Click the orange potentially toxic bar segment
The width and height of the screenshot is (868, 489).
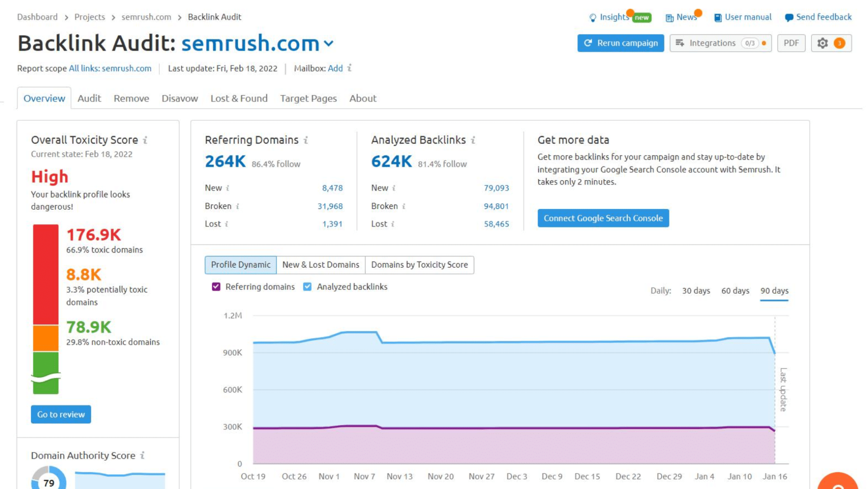(x=46, y=338)
